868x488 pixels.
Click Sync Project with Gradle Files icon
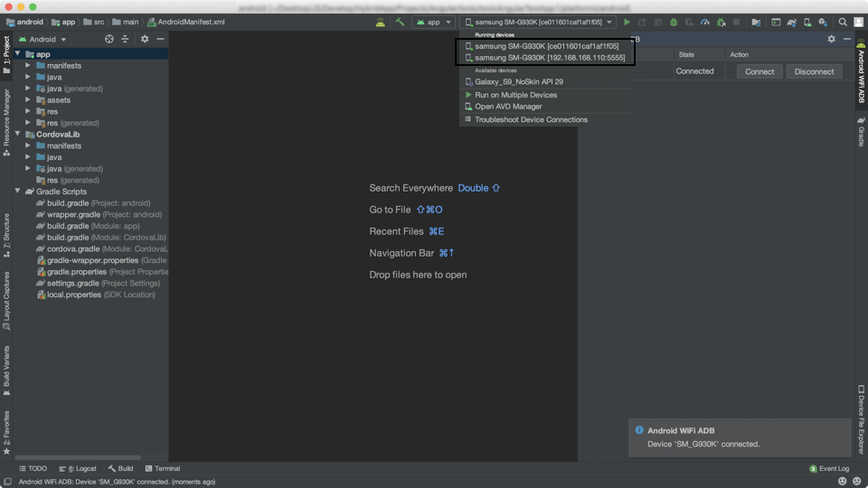pyautogui.click(x=792, y=22)
